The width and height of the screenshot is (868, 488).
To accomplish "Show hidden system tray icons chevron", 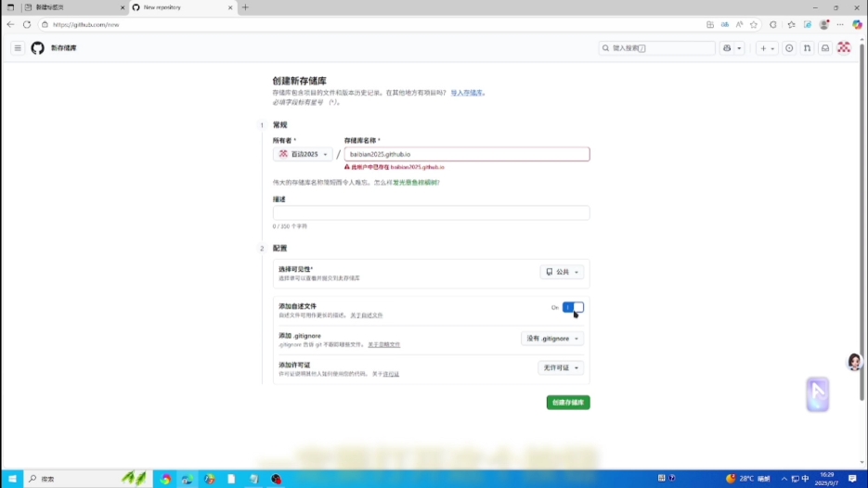I will coord(784,479).
